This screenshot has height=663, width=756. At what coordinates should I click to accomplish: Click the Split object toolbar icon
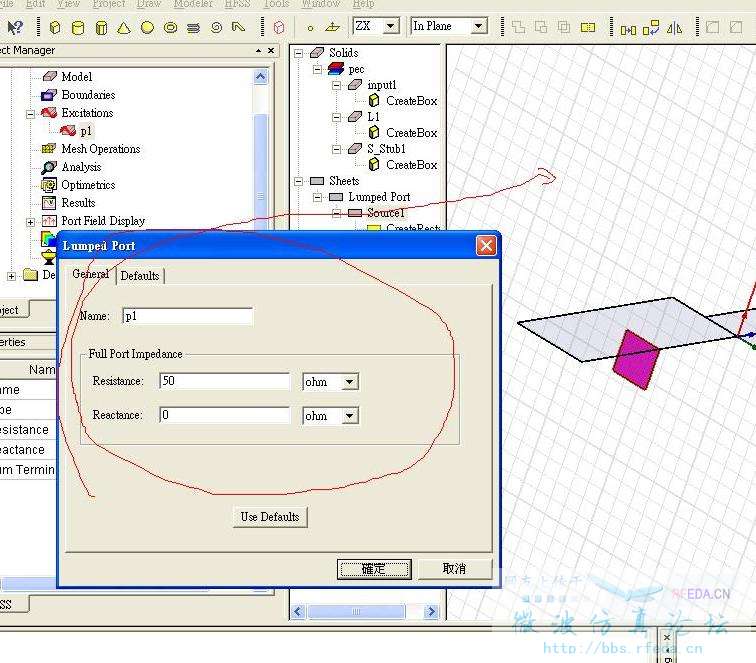click(588, 27)
